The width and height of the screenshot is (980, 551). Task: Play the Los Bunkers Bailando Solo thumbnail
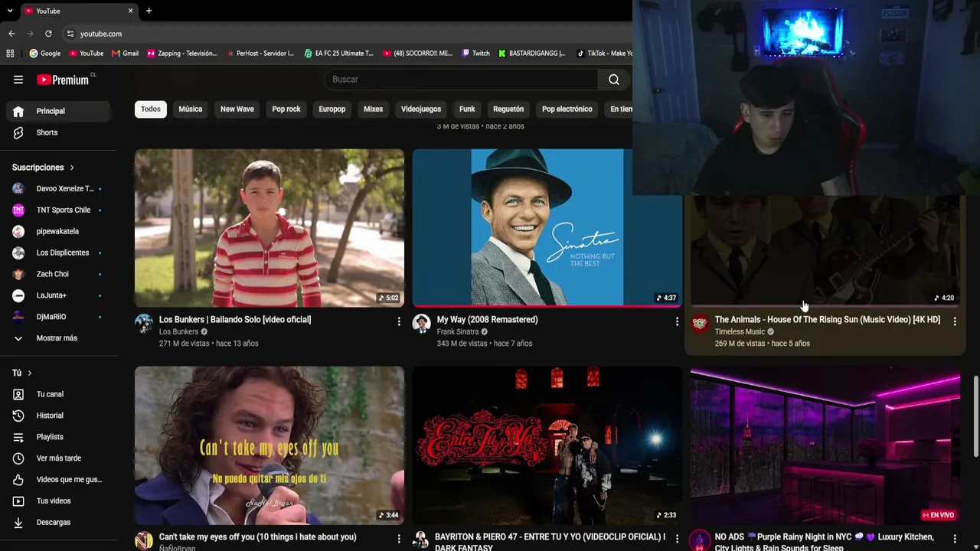(269, 228)
